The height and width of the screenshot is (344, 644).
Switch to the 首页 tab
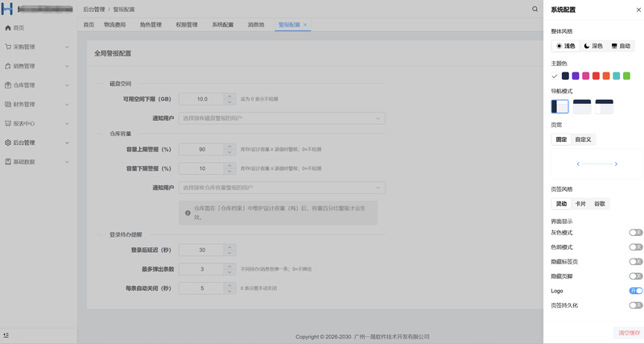pos(89,25)
